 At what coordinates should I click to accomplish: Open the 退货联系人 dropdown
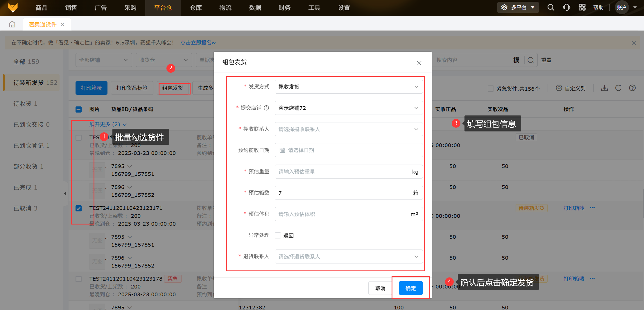(348, 256)
